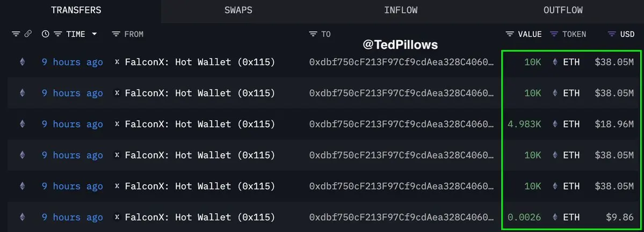The image size is (644, 232).
Task: Open the FROM column filter icon
Action: pyautogui.click(x=116, y=34)
